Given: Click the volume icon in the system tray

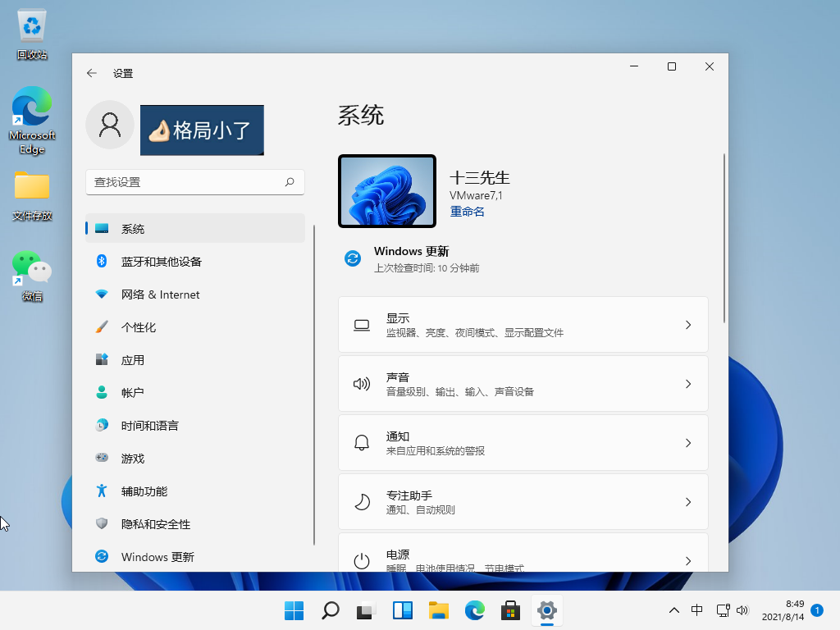Looking at the screenshot, I should pos(742,610).
